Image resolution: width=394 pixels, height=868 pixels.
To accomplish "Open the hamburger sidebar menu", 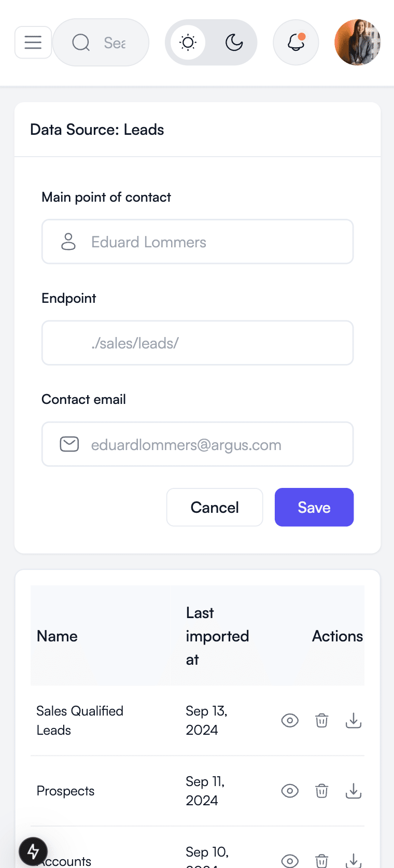I will (x=33, y=43).
